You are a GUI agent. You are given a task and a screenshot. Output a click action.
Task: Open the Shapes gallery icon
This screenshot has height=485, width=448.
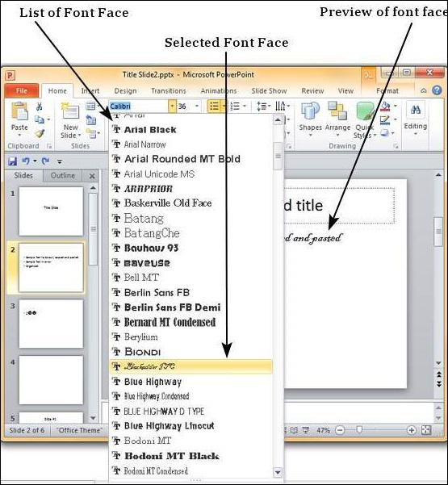[310, 111]
